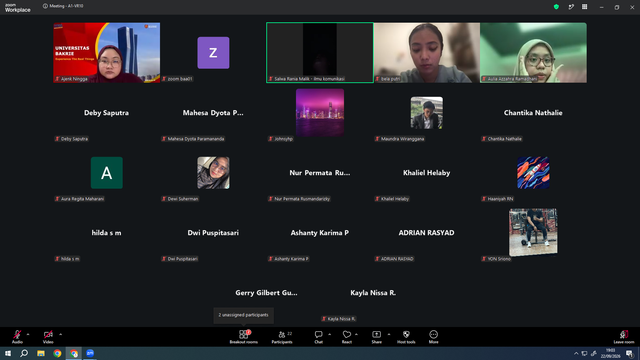Click the 2 unassigned participants tooltip
The image size is (640, 360).
tap(243, 315)
